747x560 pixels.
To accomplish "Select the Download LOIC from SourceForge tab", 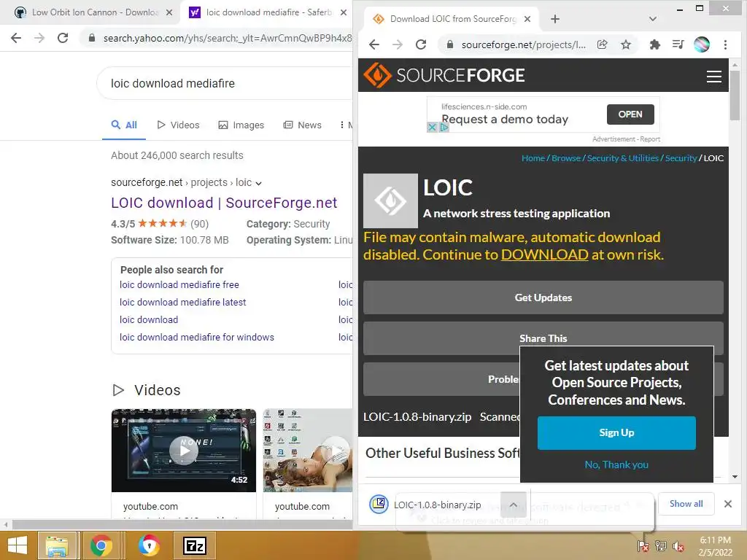I will click(x=452, y=19).
